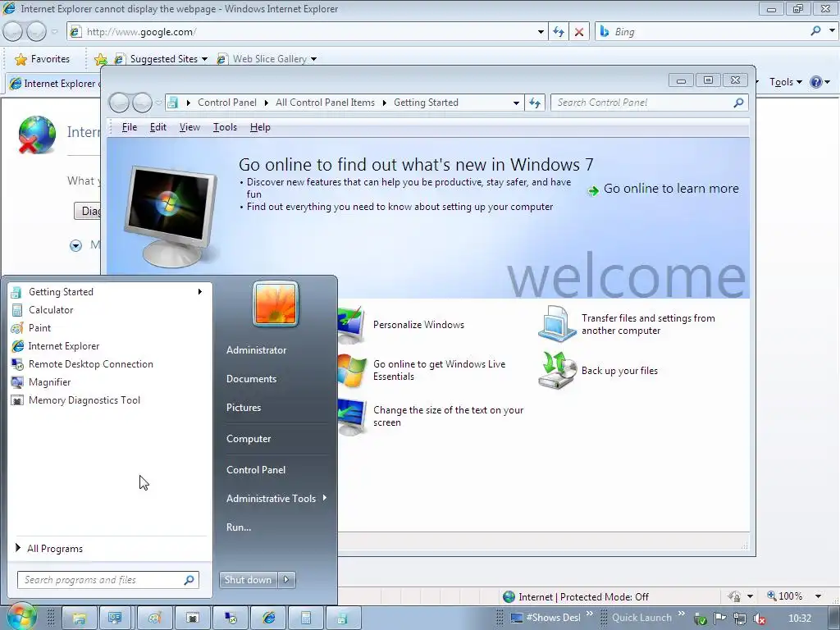Open the Help menu in Control Panel
Viewport: 840px width, 630px height.
[x=260, y=127]
